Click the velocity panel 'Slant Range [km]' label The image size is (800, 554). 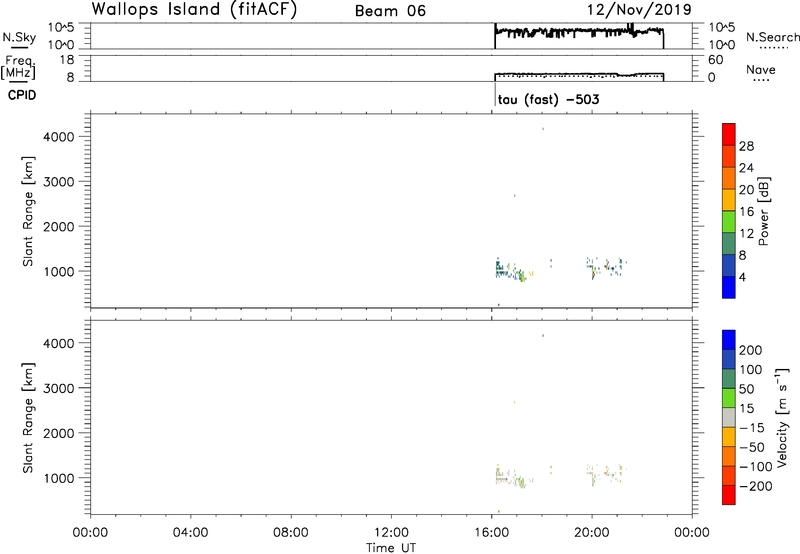pos(28,418)
